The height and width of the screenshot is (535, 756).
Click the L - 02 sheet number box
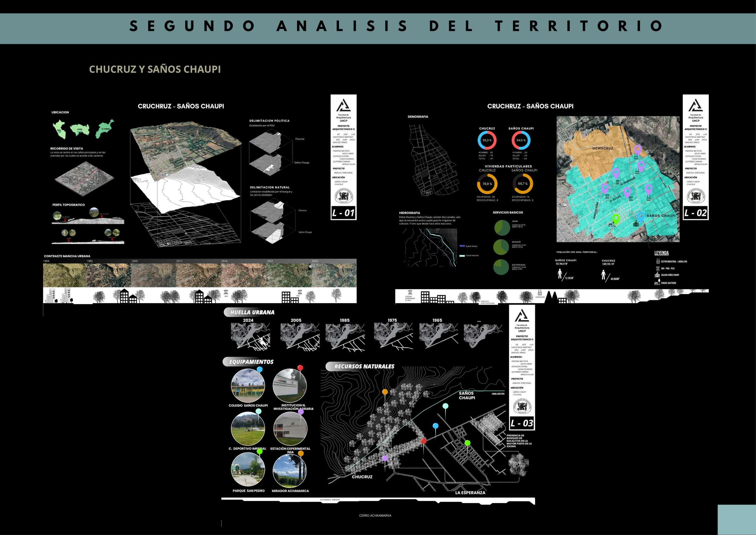coord(695,213)
